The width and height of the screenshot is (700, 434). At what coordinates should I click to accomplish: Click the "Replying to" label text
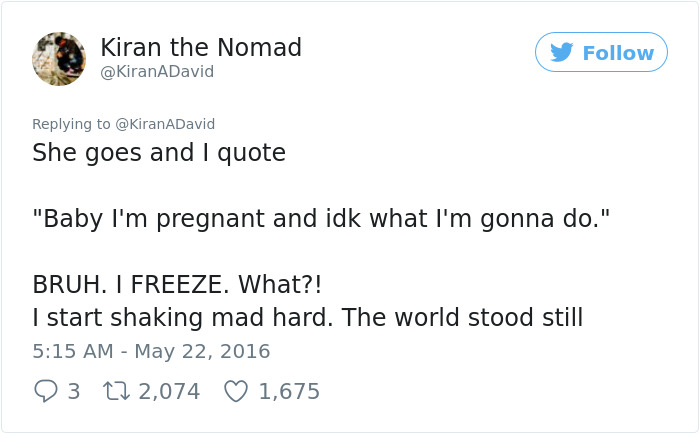72,124
